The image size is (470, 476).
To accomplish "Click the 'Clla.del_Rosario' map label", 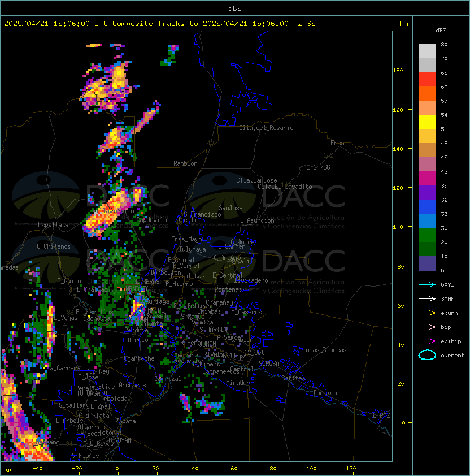I will tap(266, 128).
